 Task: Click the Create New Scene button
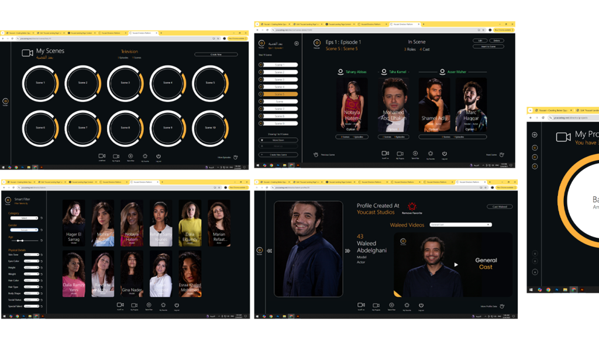tap(279, 154)
